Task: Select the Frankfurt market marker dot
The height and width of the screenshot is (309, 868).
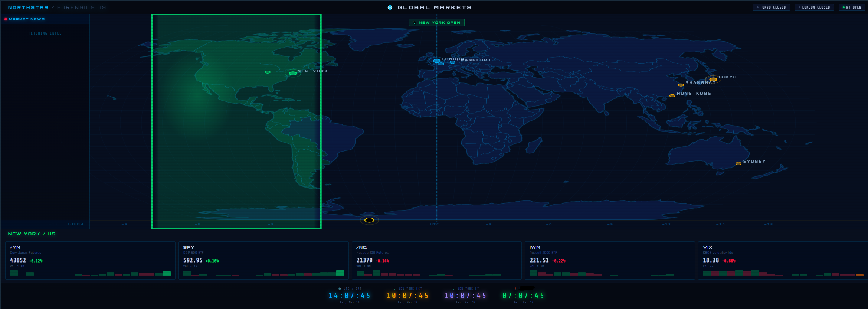Action: (452, 62)
